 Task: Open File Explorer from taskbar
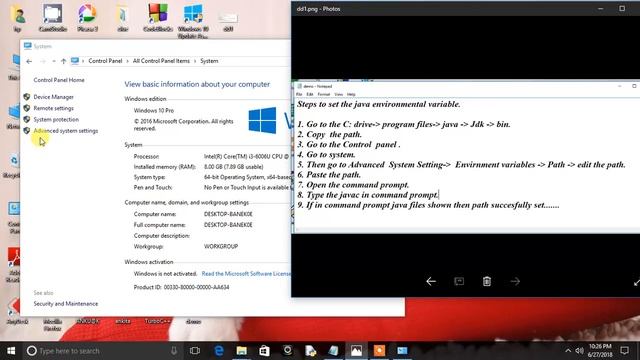[242, 351]
